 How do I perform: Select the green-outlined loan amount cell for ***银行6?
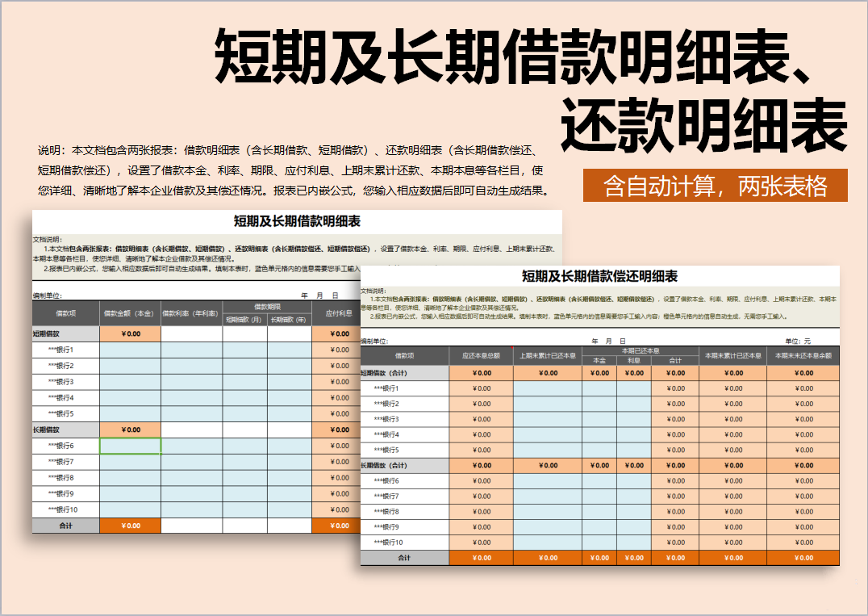coord(130,446)
